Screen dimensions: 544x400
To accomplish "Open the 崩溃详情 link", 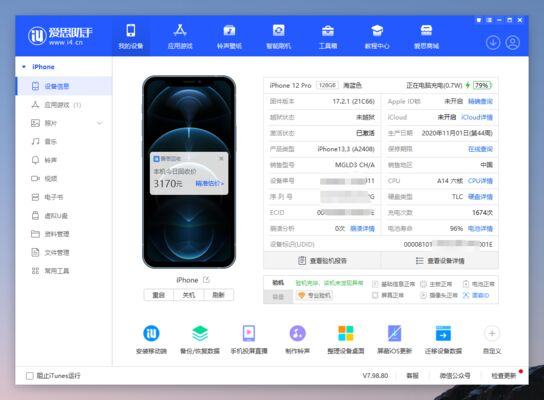I will coord(362,229).
